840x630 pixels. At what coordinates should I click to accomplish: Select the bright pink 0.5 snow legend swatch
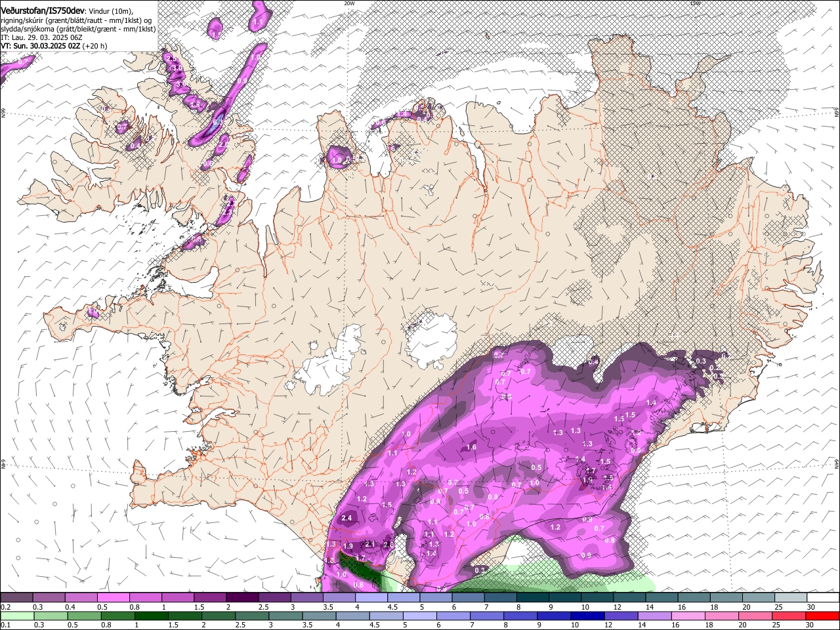click(x=113, y=598)
